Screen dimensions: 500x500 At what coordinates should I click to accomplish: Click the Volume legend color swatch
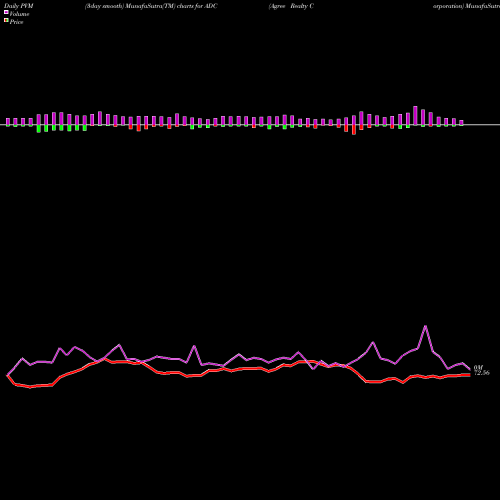(6, 12)
